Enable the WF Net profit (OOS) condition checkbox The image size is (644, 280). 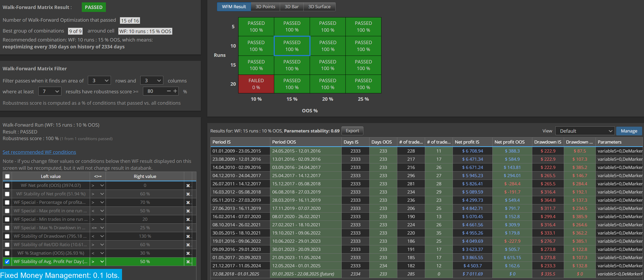tap(7, 185)
